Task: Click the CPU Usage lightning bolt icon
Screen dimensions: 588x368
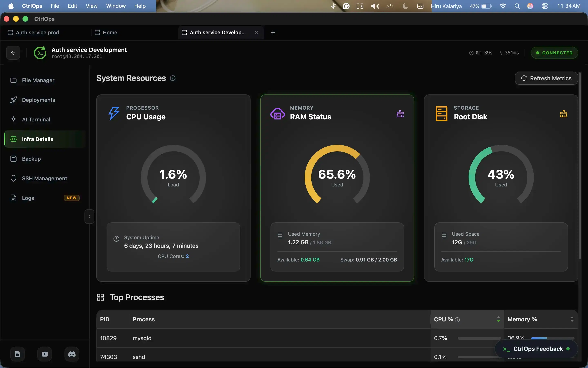Action: [114, 113]
